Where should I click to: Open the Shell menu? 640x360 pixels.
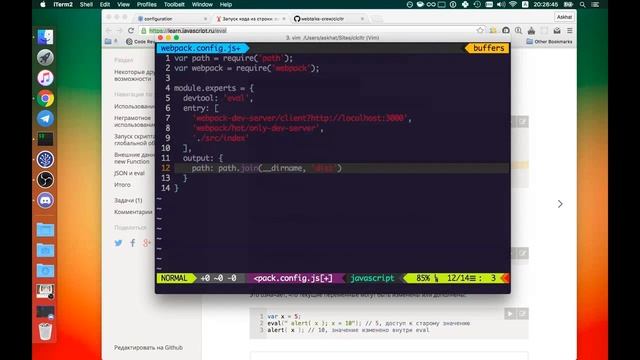86,4
